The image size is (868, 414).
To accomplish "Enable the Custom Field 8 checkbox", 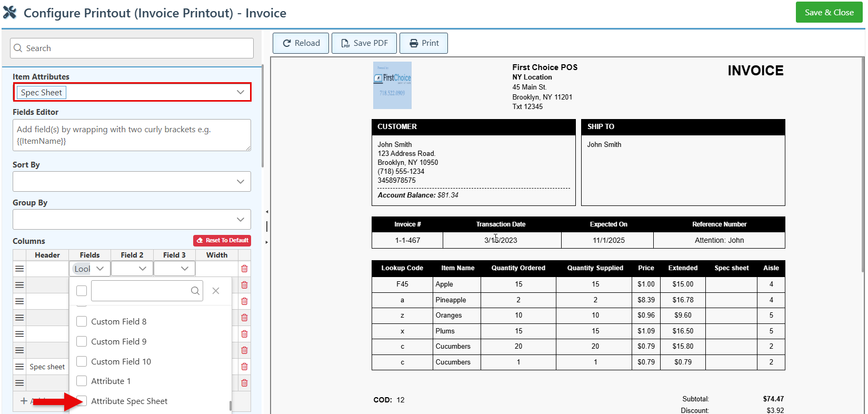I will click(82, 321).
